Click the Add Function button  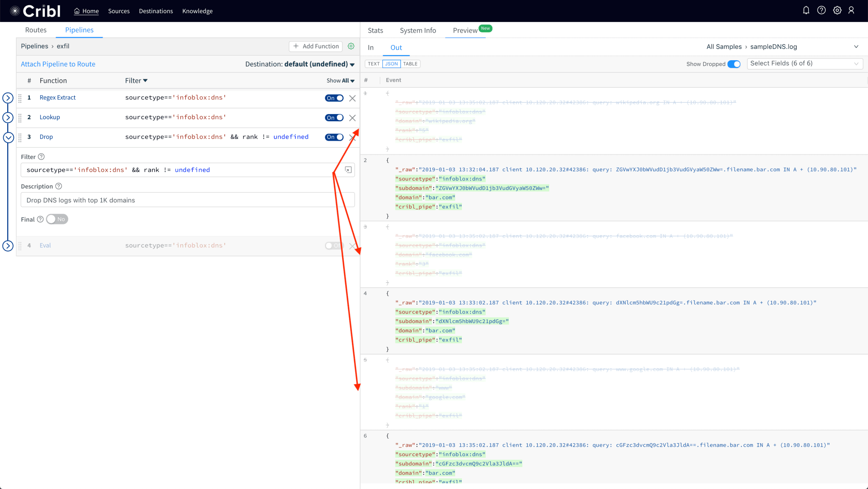coord(316,46)
